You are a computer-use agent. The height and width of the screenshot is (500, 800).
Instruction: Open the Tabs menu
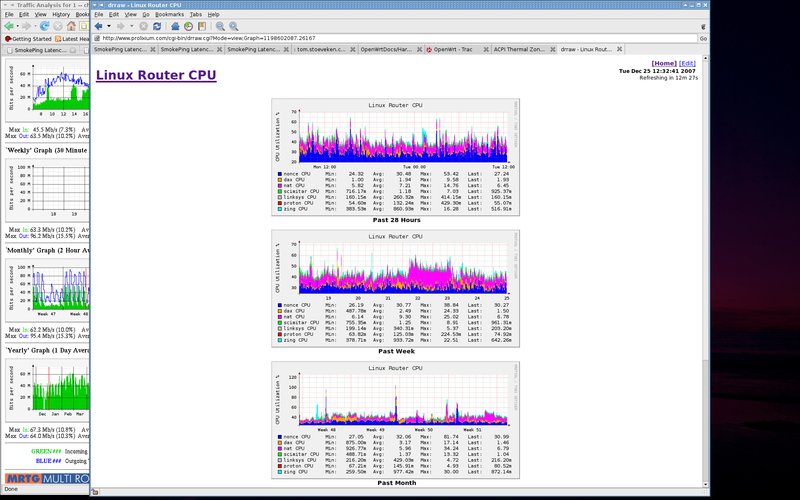pyautogui.click(x=195, y=14)
